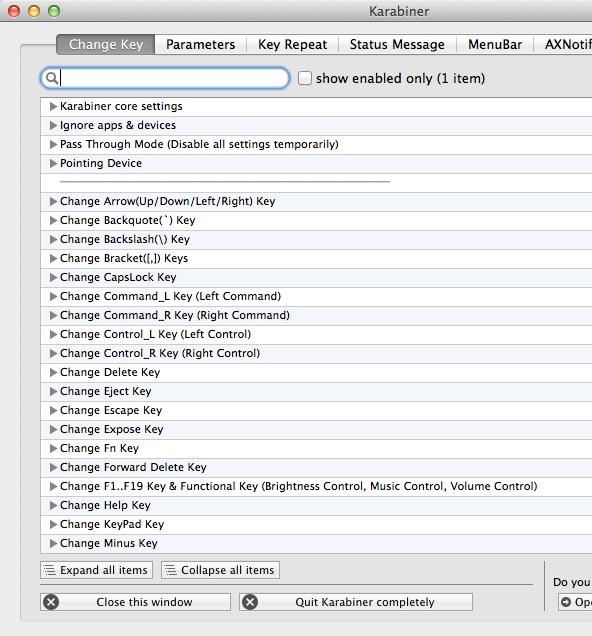This screenshot has height=636, width=592.
Task: Click the arrow icon on the Open button
Action: [x=566, y=602]
